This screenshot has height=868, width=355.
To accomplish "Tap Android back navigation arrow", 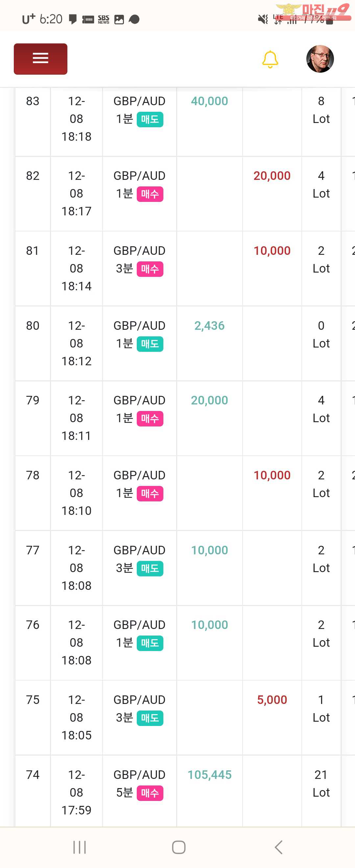I will point(278,847).
